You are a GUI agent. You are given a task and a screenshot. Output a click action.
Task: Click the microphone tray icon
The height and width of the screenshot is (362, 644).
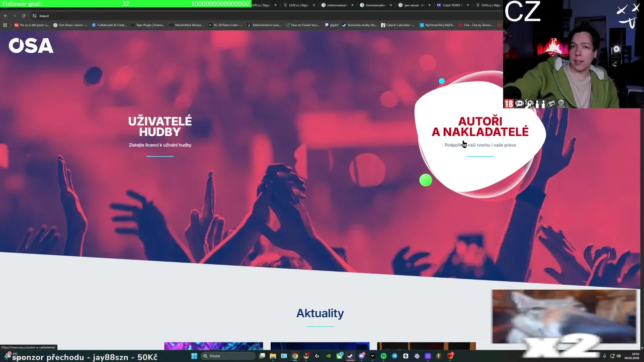tap(604, 356)
